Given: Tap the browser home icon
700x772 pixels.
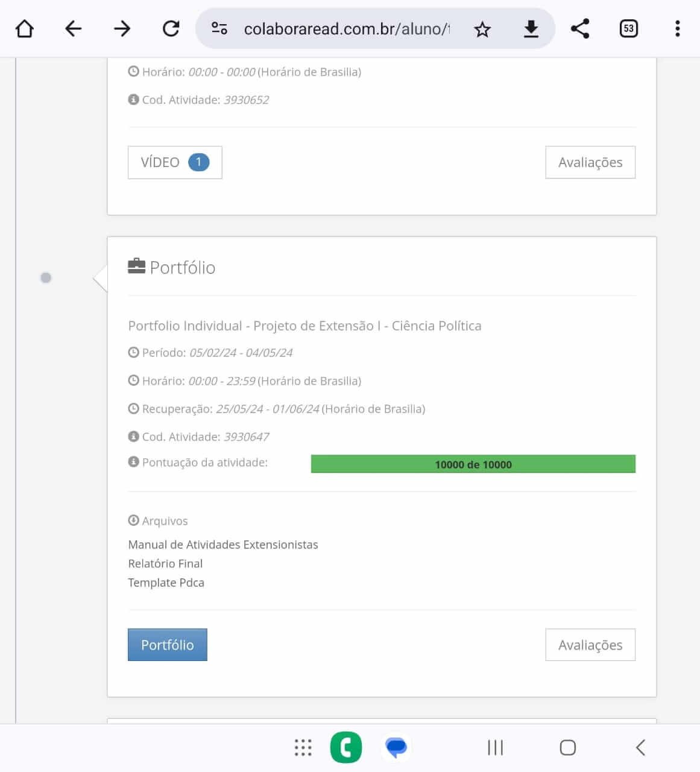Looking at the screenshot, I should [x=25, y=28].
